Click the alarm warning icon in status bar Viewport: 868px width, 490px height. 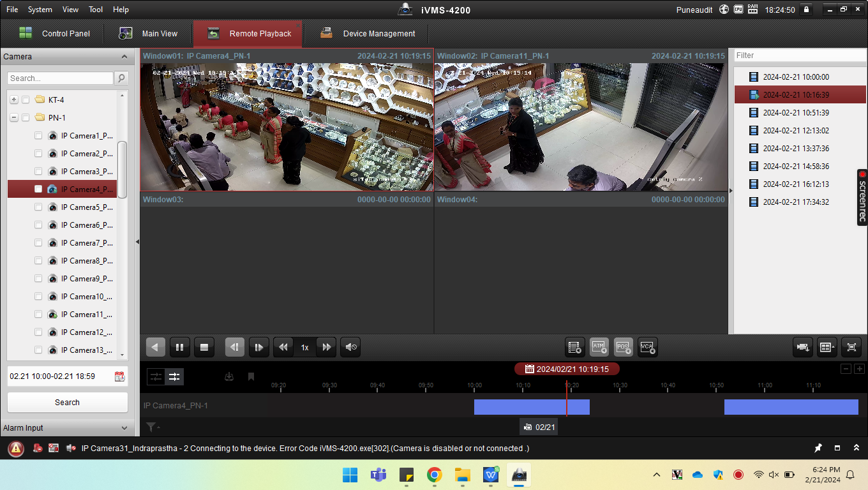pyautogui.click(x=15, y=449)
